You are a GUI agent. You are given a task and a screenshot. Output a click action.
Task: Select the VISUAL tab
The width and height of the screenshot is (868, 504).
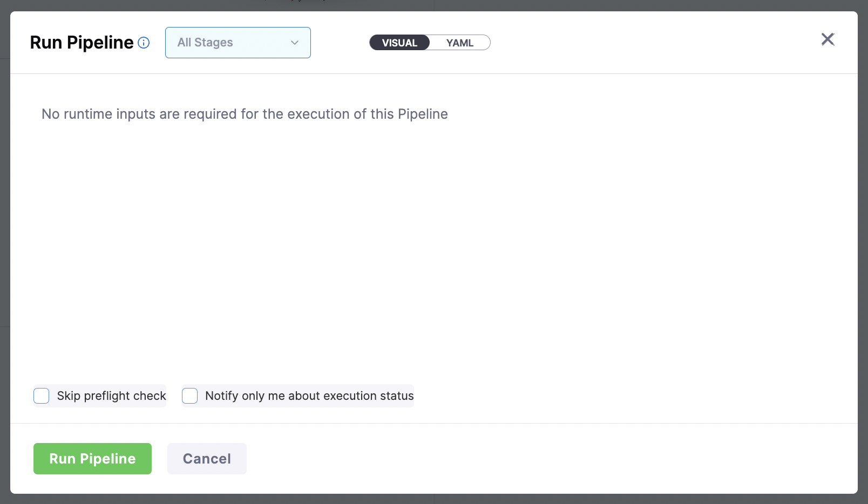(399, 42)
